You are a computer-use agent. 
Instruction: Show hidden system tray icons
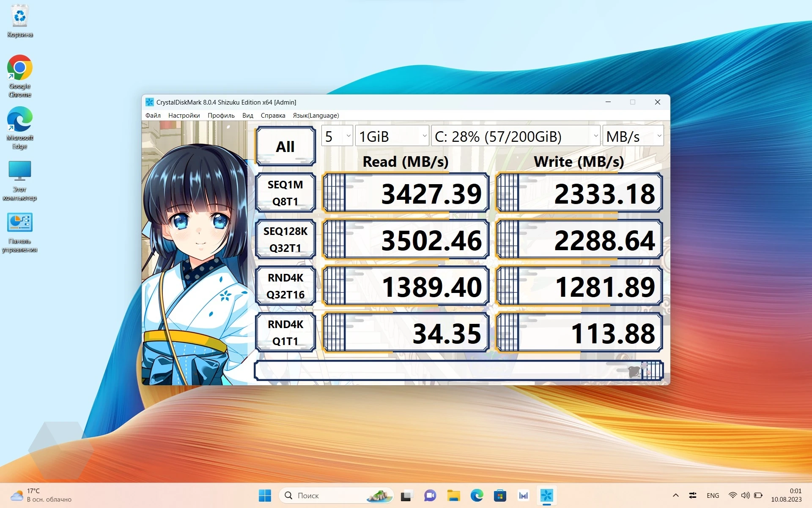(x=675, y=495)
